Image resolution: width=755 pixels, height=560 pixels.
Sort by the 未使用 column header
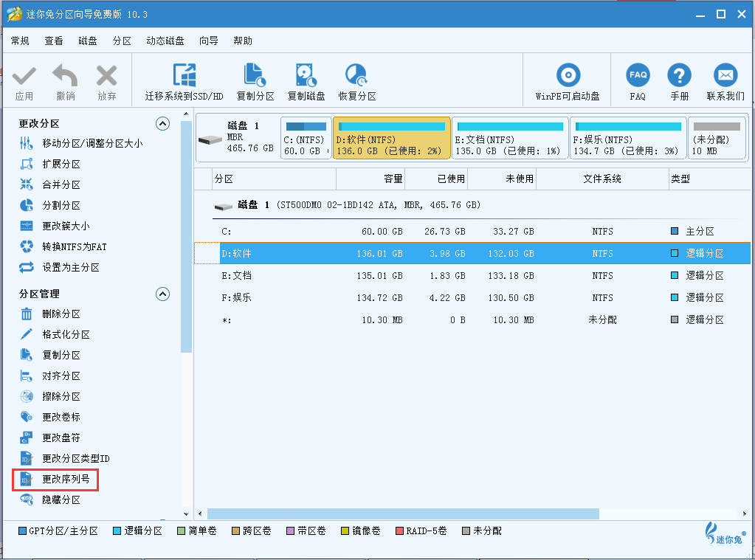[502, 179]
